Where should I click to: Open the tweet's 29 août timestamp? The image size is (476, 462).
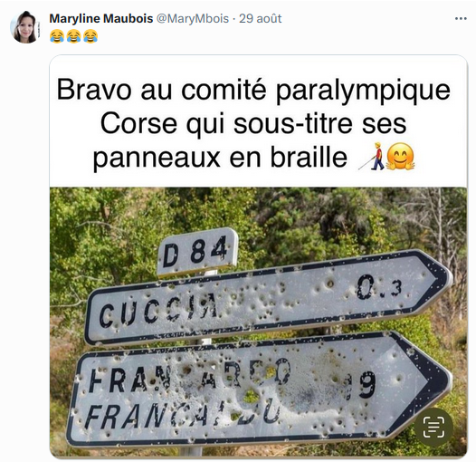260,18
